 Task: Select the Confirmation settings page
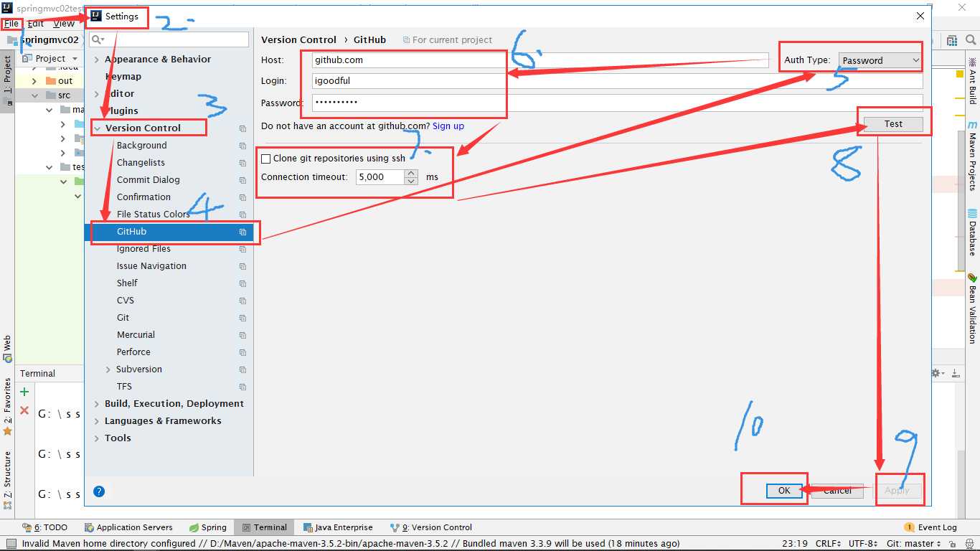(143, 197)
